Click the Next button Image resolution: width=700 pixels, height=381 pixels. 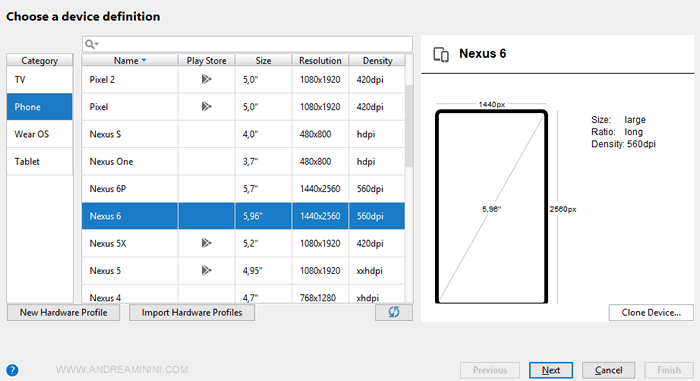click(551, 370)
